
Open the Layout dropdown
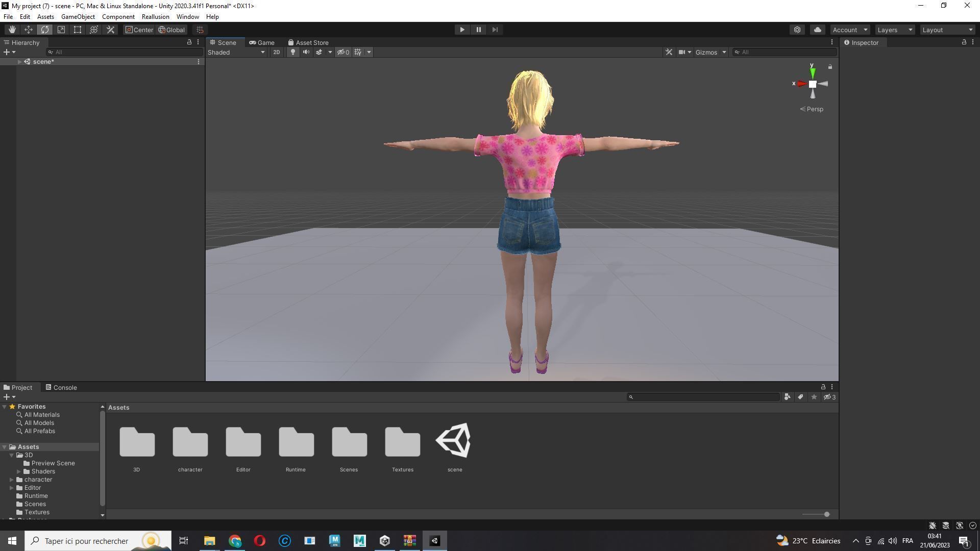[x=948, y=30]
